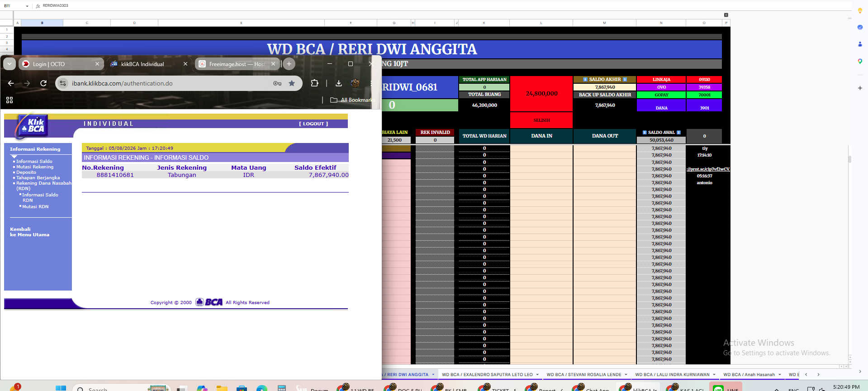
Task: Open Contacts in Sheets side panel
Action: [x=860, y=44]
